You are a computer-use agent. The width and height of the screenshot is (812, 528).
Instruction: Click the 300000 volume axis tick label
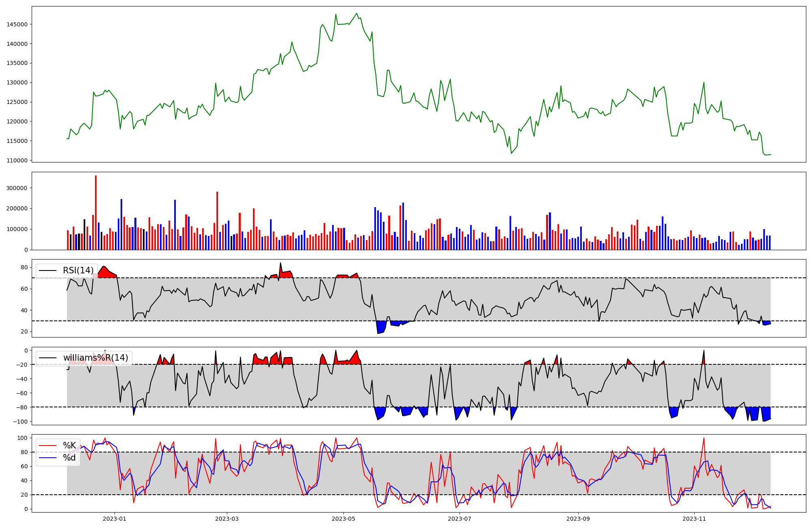[x=17, y=188]
